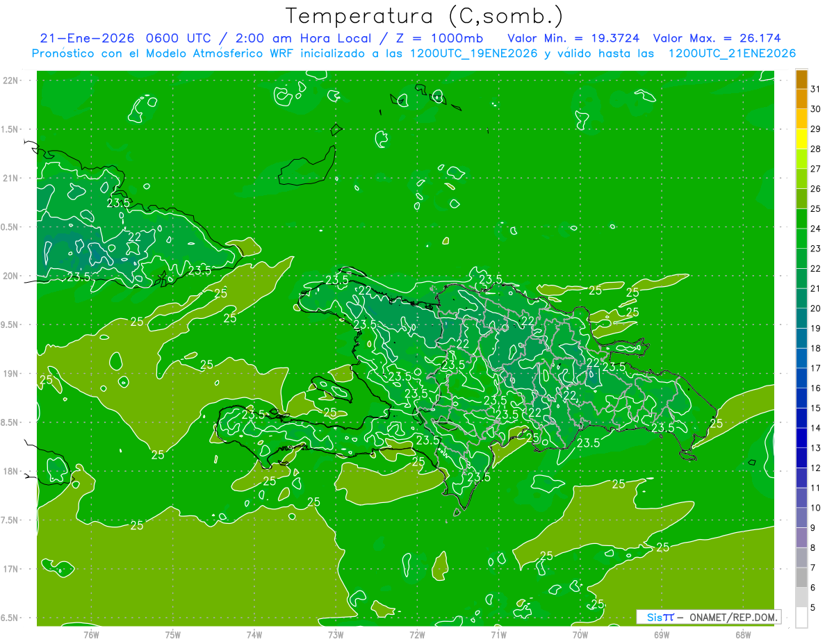This screenshot has height=644, width=834.
Task: Pick the gray swatch between legend 6 and 7
Action: [801, 577]
